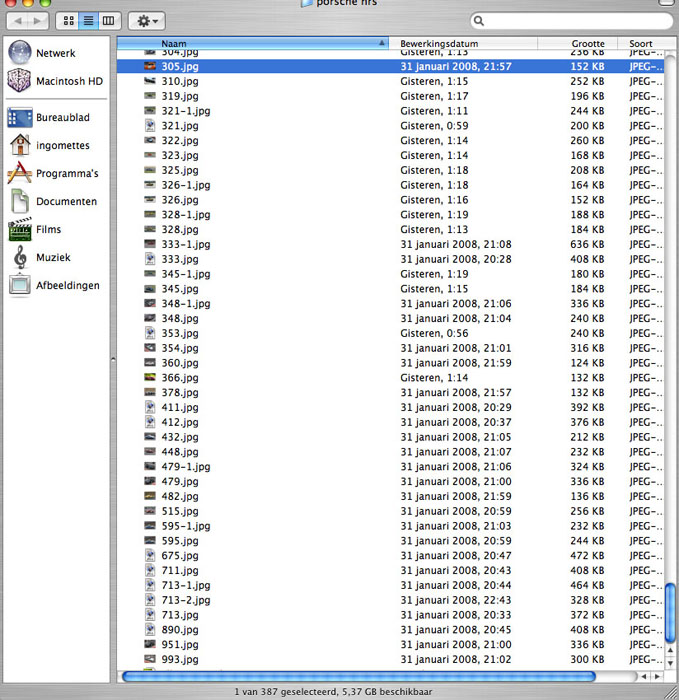Image resolution: width=679 pixels, height=700 pixels.
Task: Sort files by Naam column
Action: coord(250,44)
